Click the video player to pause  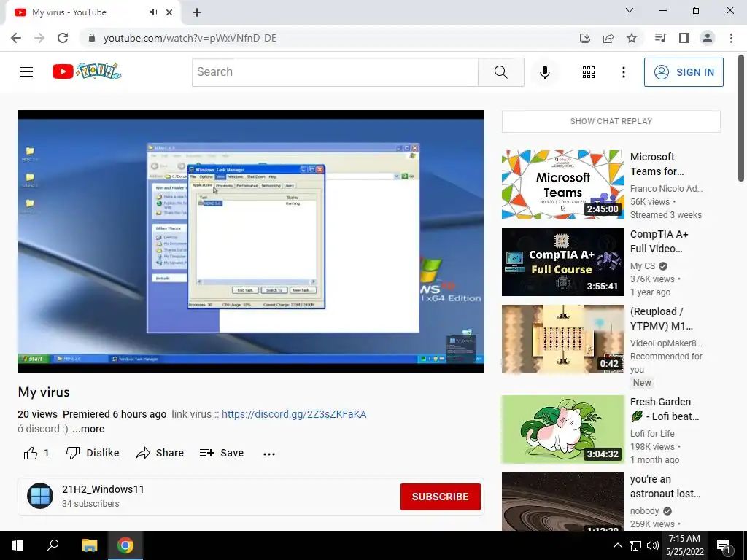pos(251,241)
